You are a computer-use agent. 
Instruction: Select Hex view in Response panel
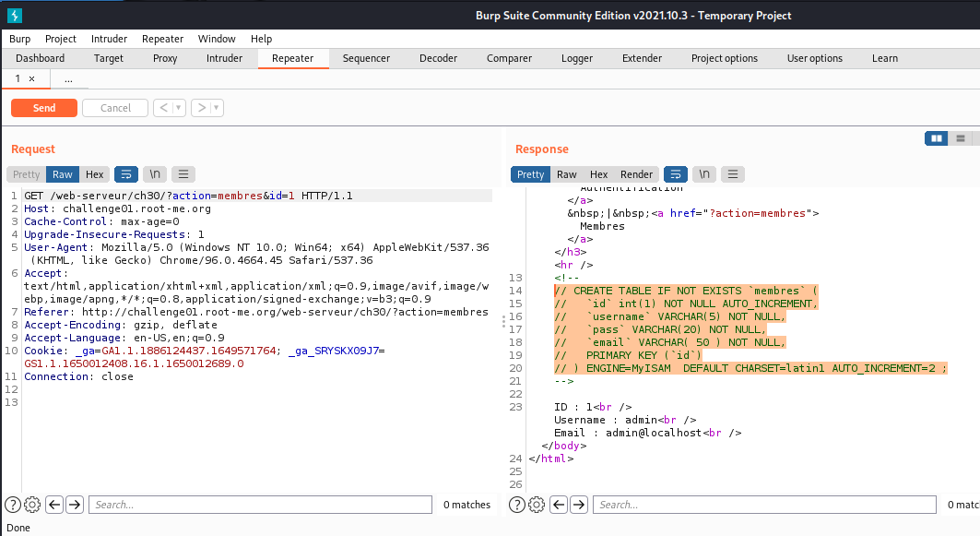coord(598,174)
